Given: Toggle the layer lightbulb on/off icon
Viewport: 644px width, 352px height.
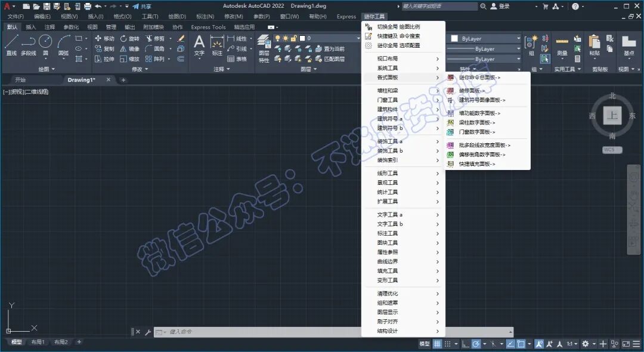Looking at the screenshot, I should click(x=278, y=38).
